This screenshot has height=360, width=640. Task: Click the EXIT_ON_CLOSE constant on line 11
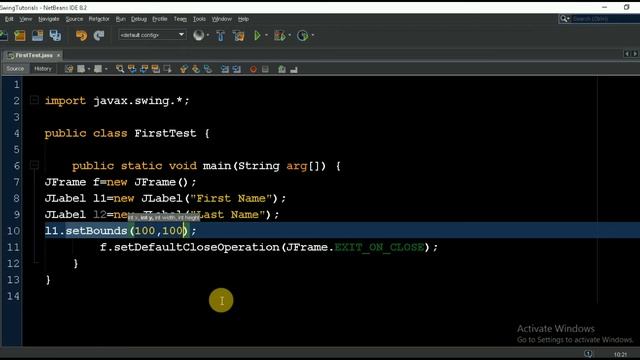pos(379,247)
